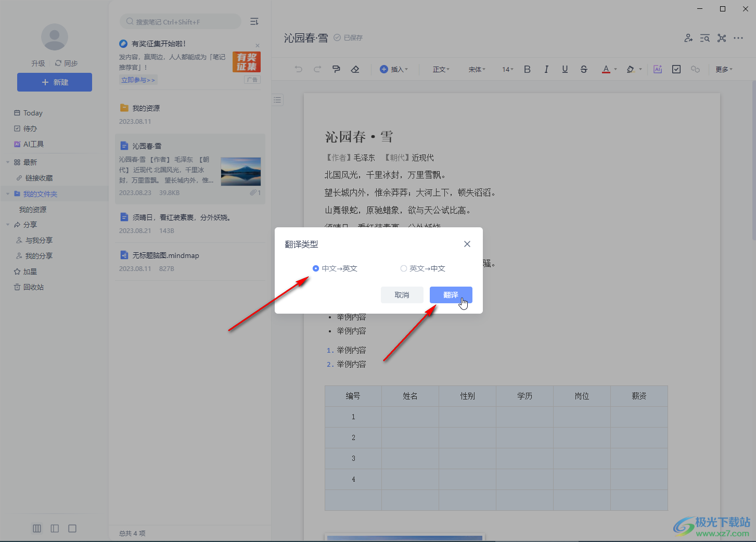Select the 英文→中文 radio option
The height and width of the screenshot is (542, 756).
click(404, 268)
